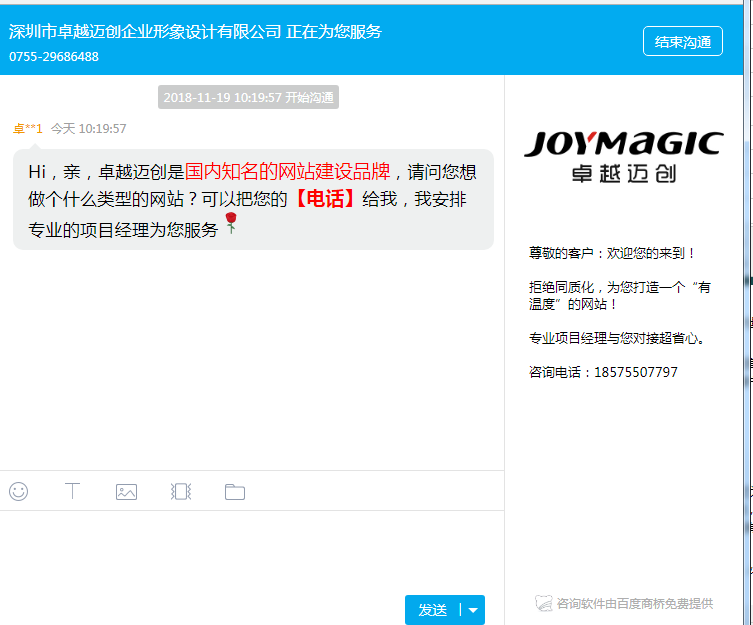Click the agent name 卓**1
The height and width of the screenshot is (625, 753).
coord(27,129)
